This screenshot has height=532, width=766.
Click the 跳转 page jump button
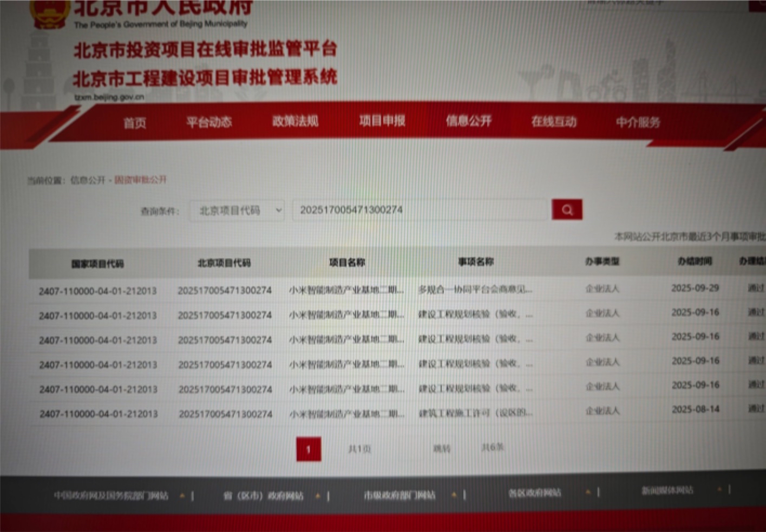point(442,449)
